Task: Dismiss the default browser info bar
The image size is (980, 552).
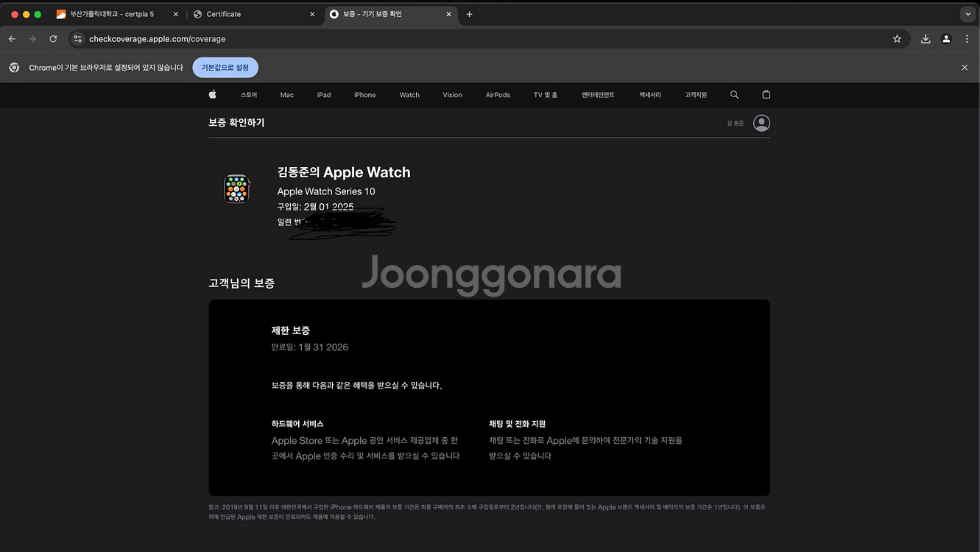Action: 965,68
